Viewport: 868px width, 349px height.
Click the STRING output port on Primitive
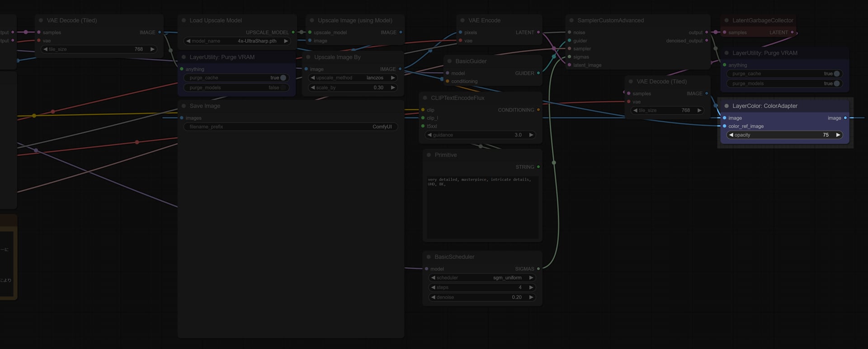[538, 167]
